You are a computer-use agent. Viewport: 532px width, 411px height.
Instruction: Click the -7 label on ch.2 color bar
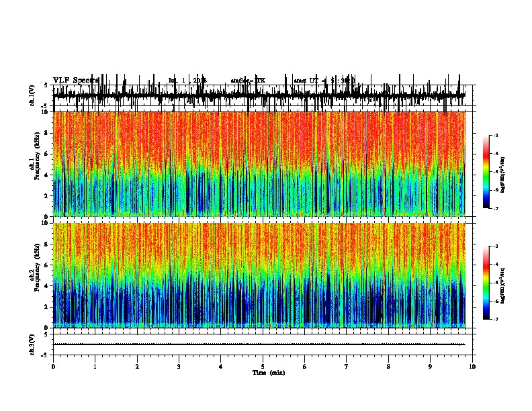[x=496, y=320]
